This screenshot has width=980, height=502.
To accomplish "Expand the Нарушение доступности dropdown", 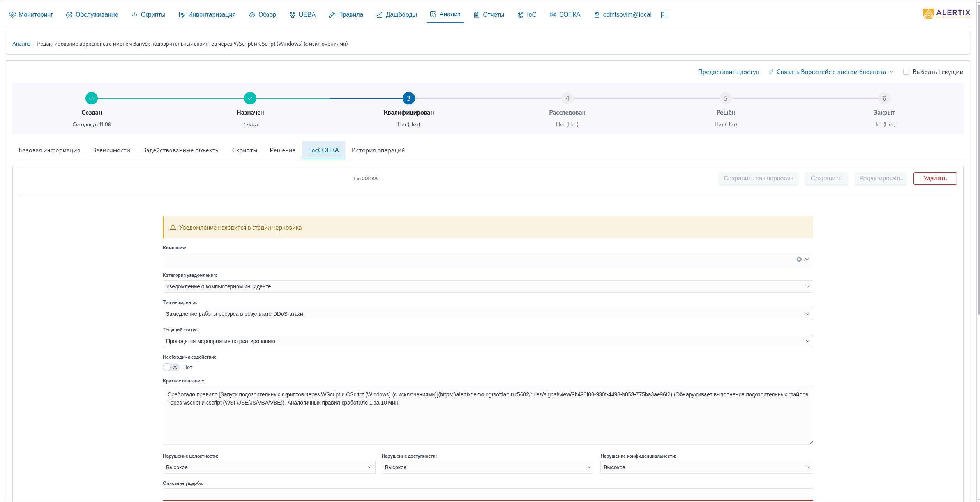I will click(x=487, y=467).
